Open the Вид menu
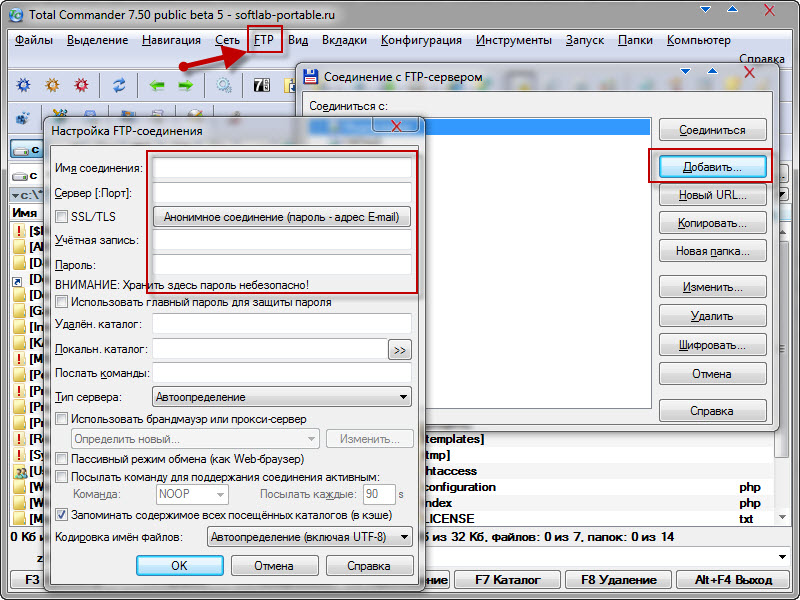 [x=298, y=40]
